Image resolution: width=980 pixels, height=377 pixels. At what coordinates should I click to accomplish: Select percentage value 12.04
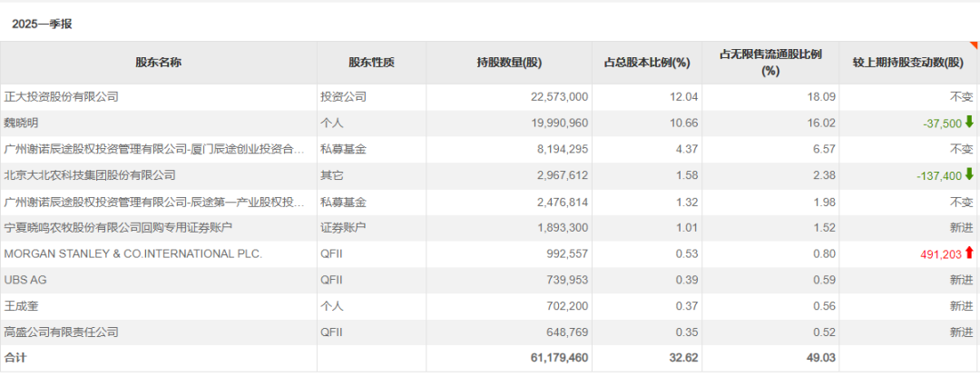pyautogui.click(x=686, y=97)
